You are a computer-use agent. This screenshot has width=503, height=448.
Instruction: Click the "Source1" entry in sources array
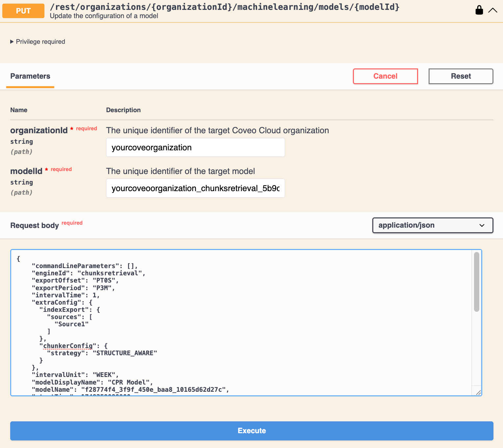pyautogui.click(x=71, y=324)
